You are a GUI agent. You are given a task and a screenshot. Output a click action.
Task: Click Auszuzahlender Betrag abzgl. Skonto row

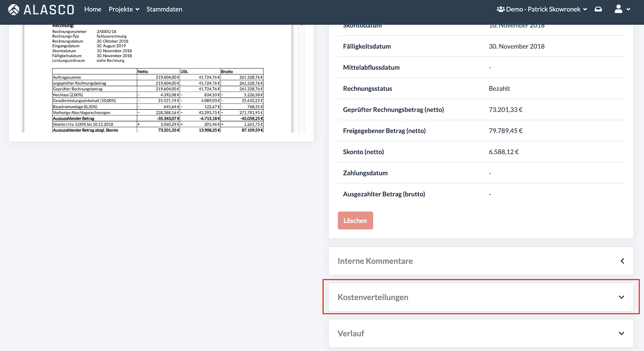pos(158,130)
